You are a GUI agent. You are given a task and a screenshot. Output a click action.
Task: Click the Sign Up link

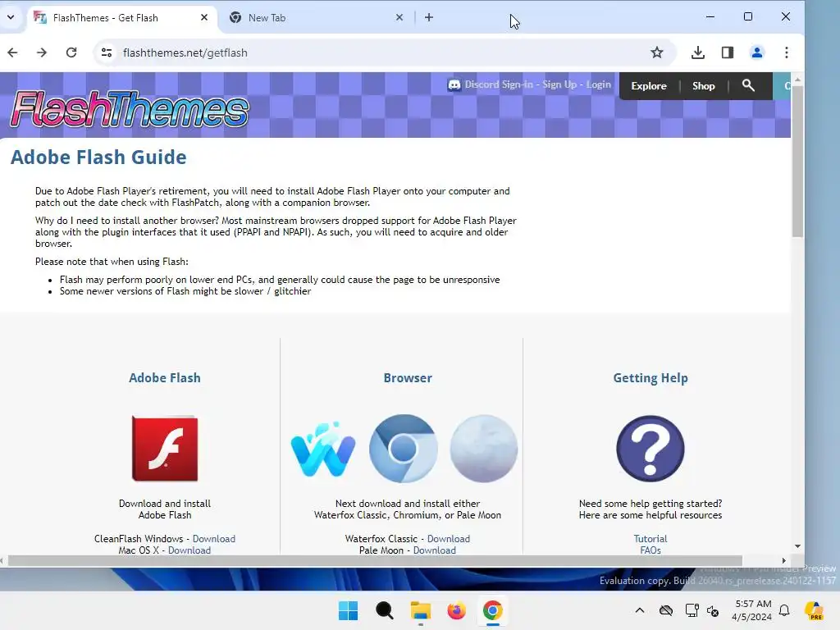(x=559, y=84)
